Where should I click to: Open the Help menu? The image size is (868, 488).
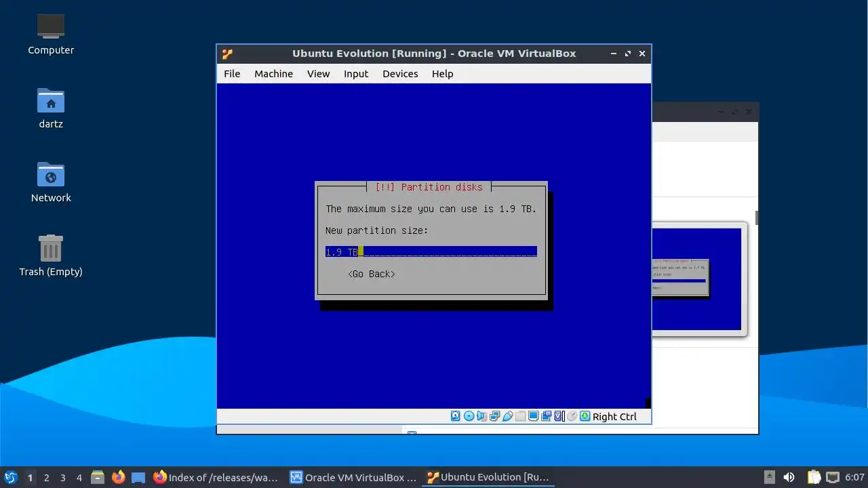443,74
